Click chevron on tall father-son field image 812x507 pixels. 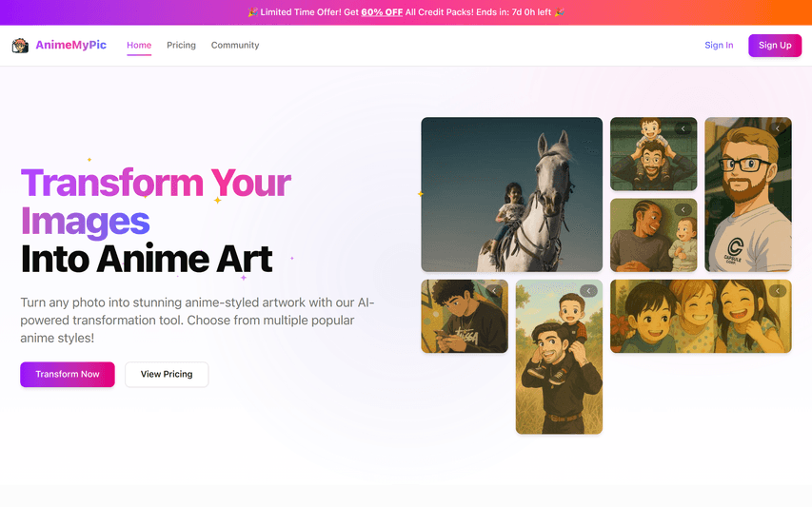click(x=588, y=291)
